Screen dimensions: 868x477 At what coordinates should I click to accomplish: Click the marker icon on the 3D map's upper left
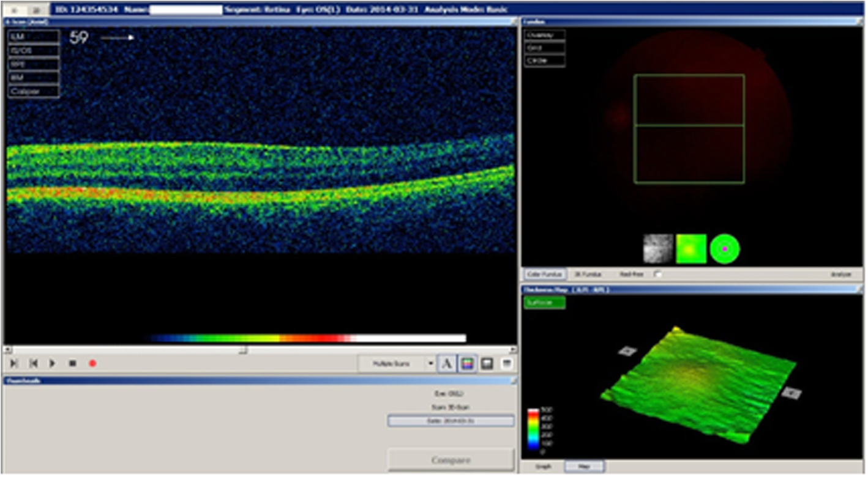627,351
